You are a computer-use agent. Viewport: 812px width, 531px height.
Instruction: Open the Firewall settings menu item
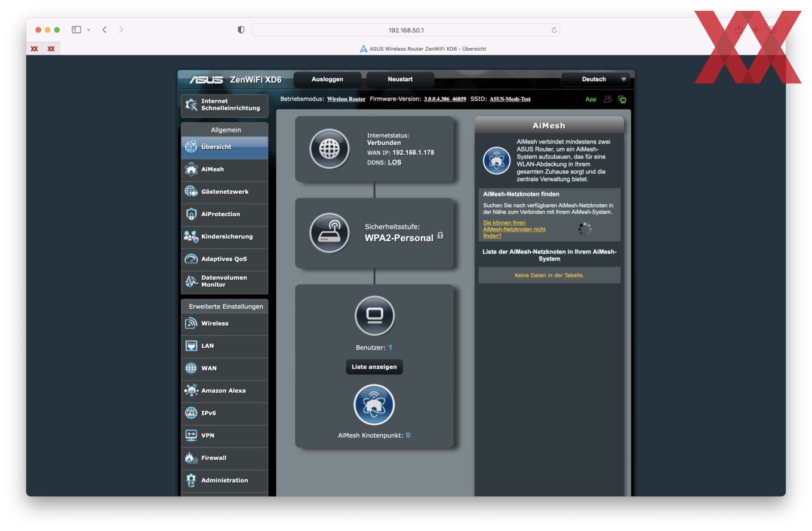(x=224, y=458)
